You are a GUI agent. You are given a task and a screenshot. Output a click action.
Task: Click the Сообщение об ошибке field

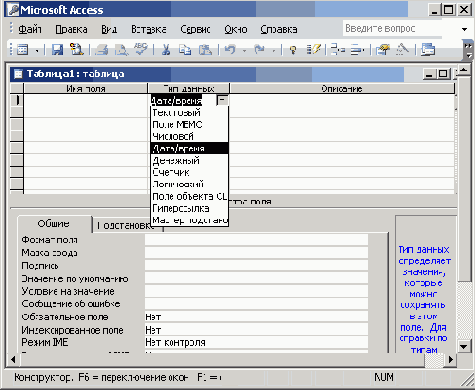(256, 304)
